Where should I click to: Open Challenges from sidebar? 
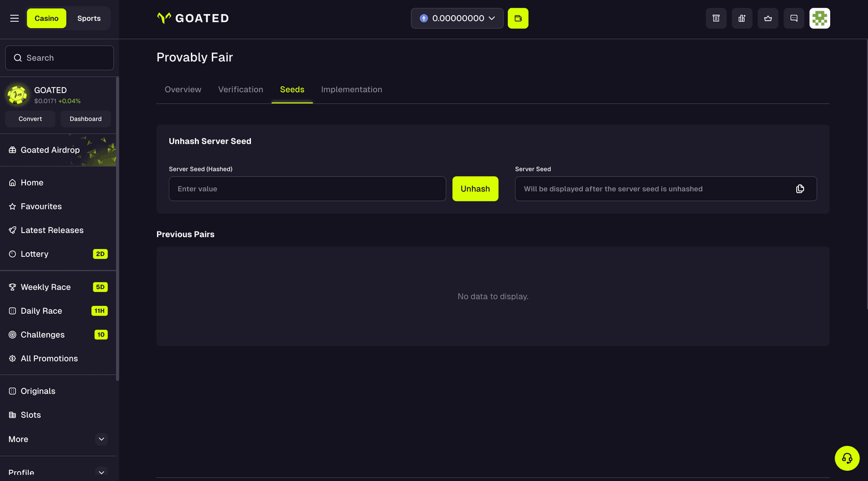[x=58, y=334]
